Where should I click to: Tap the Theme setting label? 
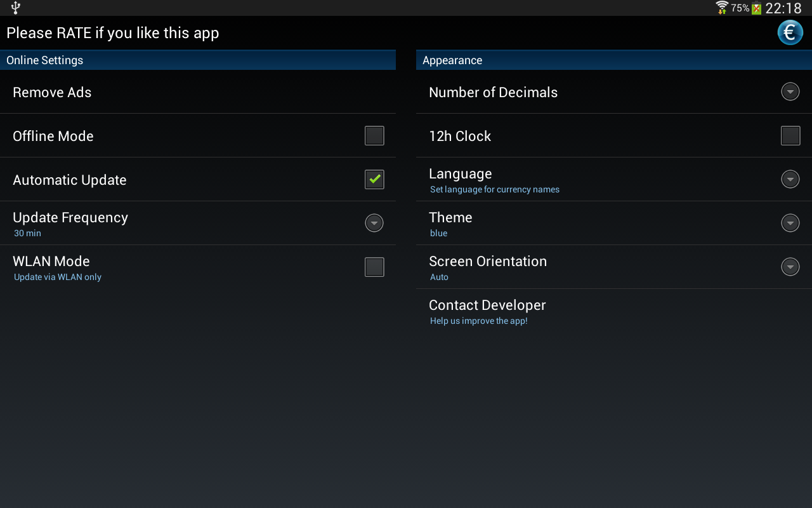[x=450, y=218]
